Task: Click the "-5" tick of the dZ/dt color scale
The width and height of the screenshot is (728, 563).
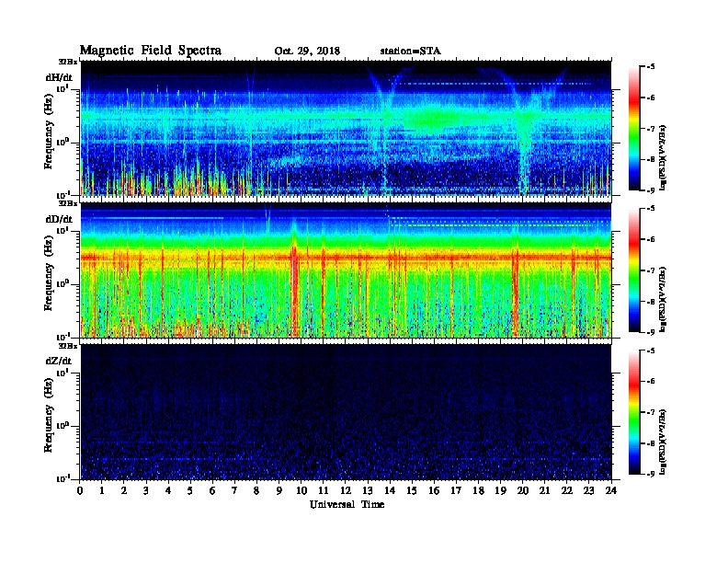Action: pos(651,350)
